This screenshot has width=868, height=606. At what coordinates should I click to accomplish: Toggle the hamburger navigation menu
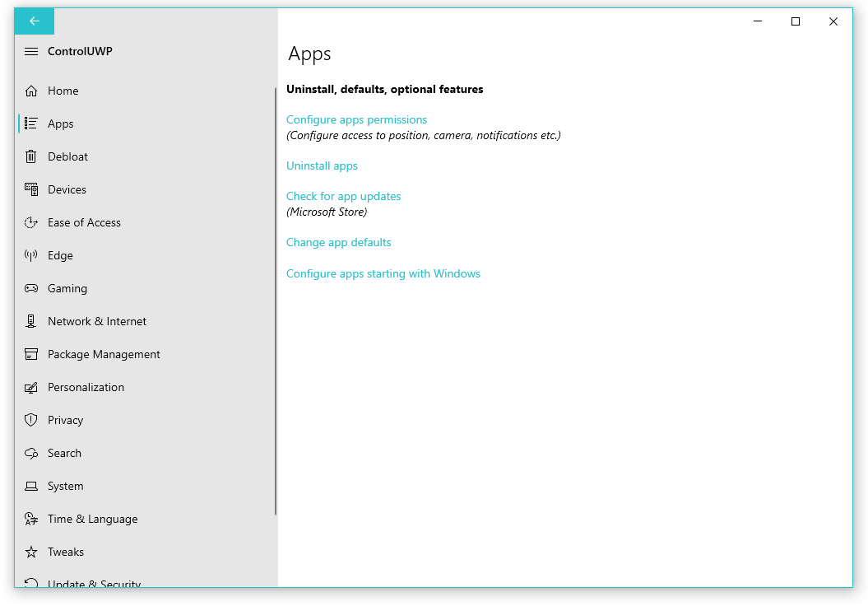pos(31,52)
